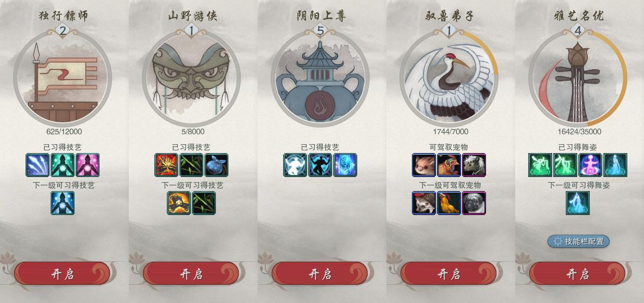
Task: Click the blue slash skill icon under 独行镖师
Action: point(38,165)
